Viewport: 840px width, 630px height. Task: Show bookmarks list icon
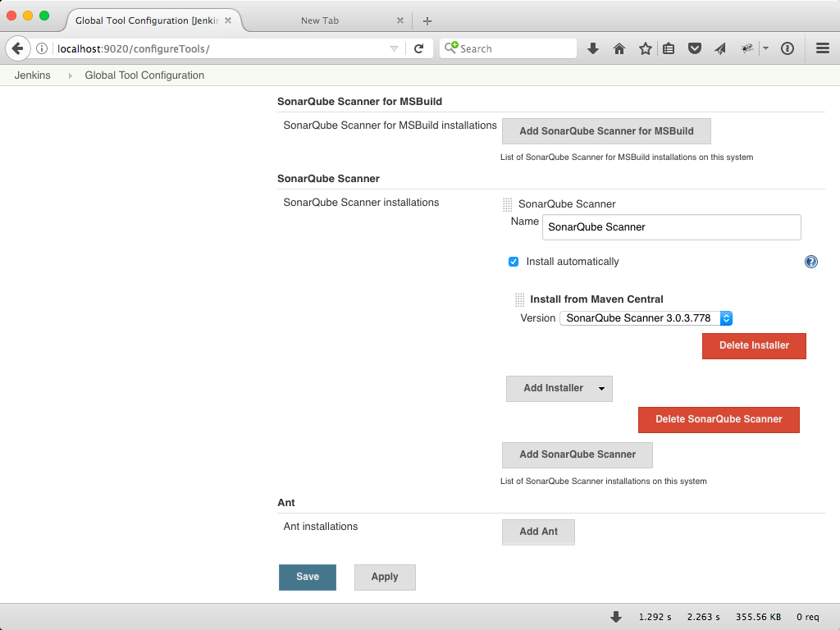[x=669, y=48]
